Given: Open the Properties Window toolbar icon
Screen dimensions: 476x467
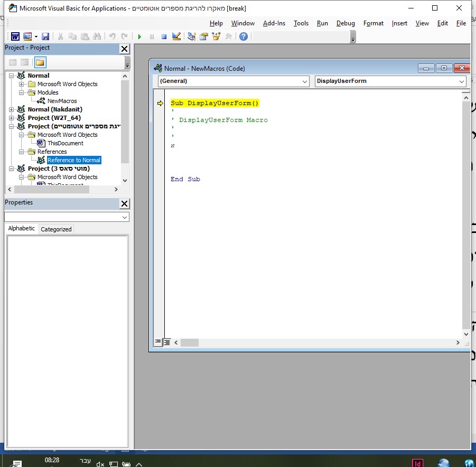Looking at the screenshot, I should point(204,36).
